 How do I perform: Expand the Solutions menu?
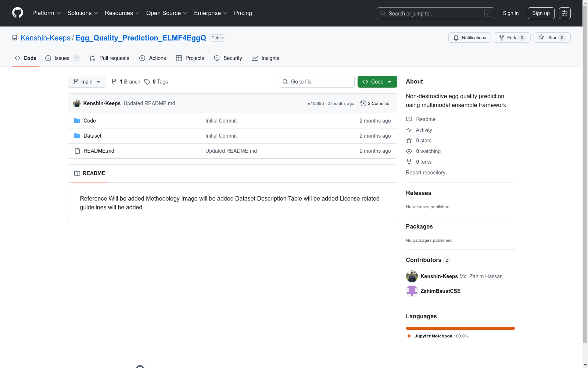point(83,13)
